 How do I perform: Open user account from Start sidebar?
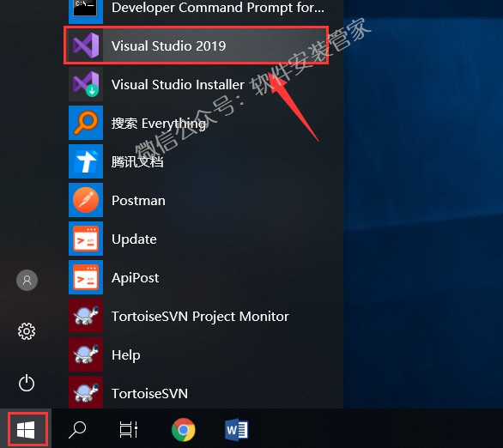coord(27,280)
